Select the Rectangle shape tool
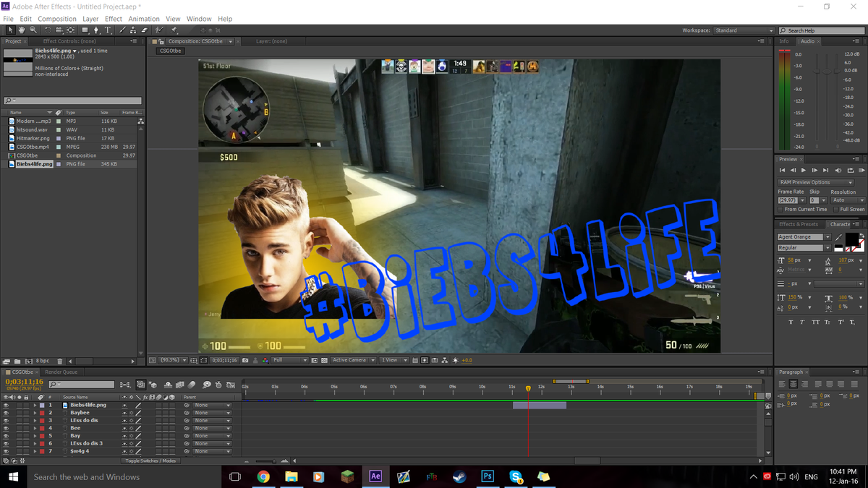 [x=85, y=30]
